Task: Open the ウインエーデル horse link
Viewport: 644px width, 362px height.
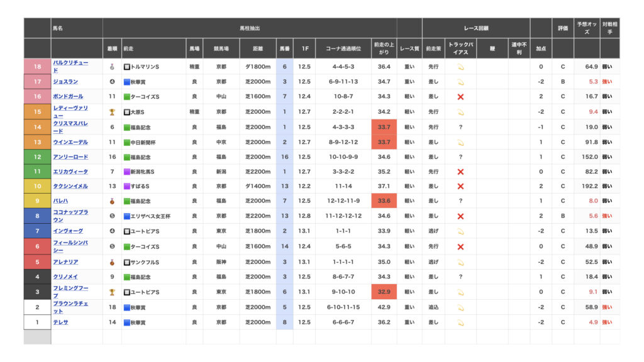Action: pyautogui.click(x=70, y=142)
